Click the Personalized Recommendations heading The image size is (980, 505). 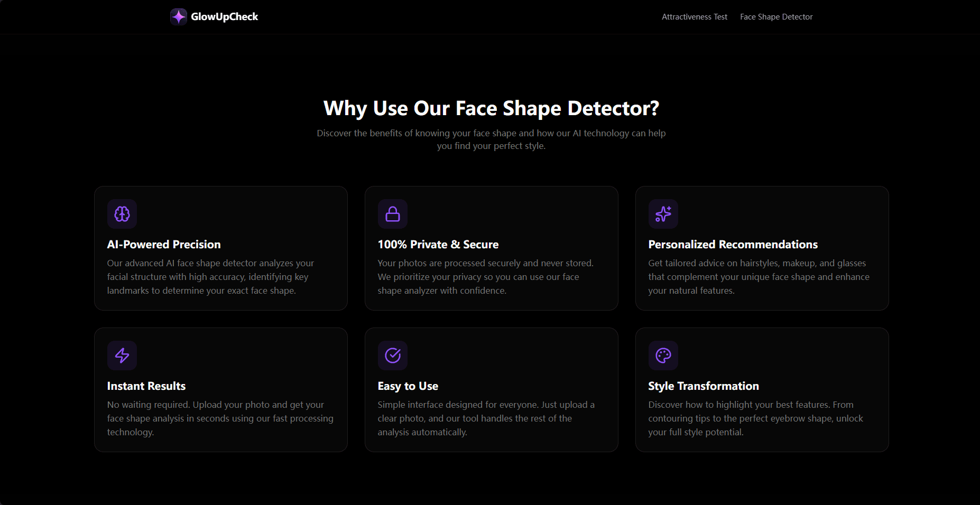[x=733, y=244]
